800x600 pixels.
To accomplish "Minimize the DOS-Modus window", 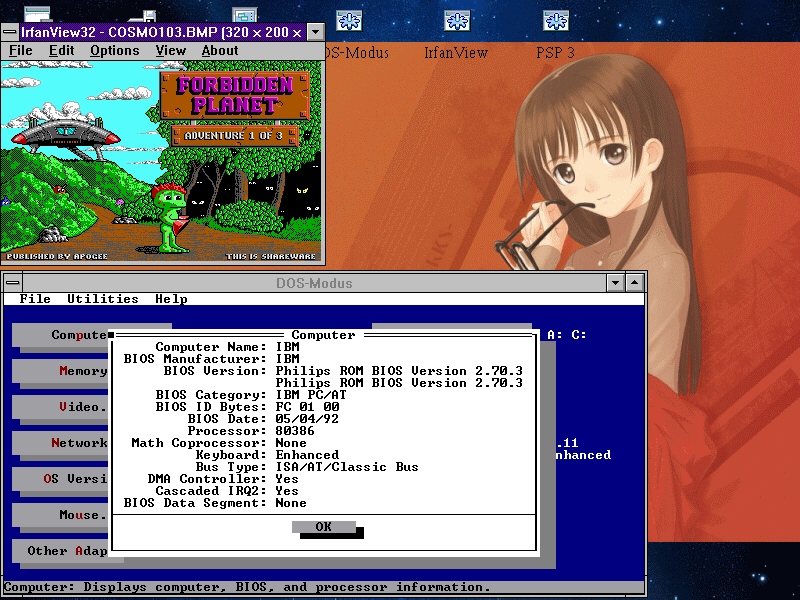I will tap(616, 283).
